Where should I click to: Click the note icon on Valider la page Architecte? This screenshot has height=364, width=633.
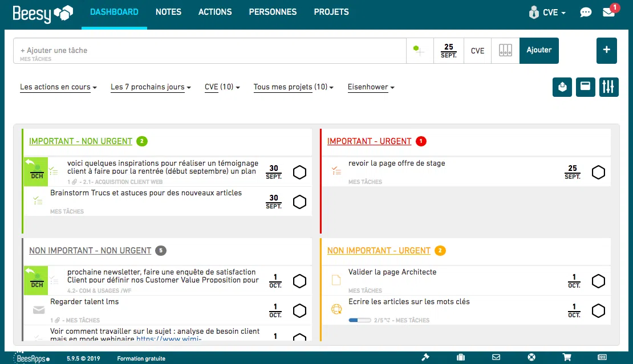336,280
